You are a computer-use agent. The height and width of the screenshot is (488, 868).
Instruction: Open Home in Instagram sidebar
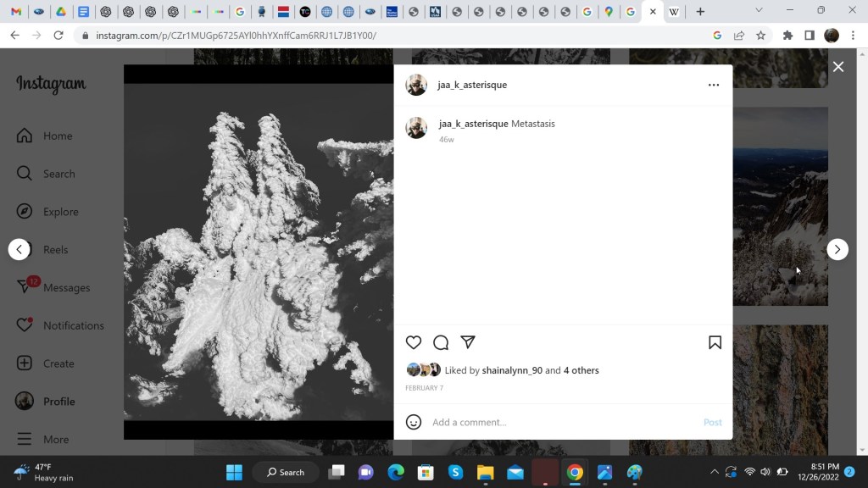[57, 136]
